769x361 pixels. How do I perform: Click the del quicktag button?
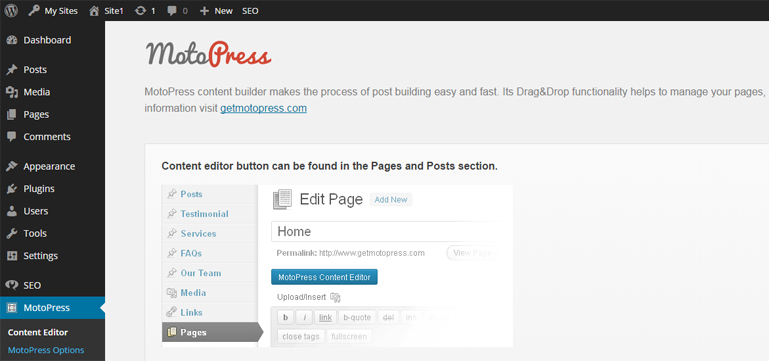[388, 318]
